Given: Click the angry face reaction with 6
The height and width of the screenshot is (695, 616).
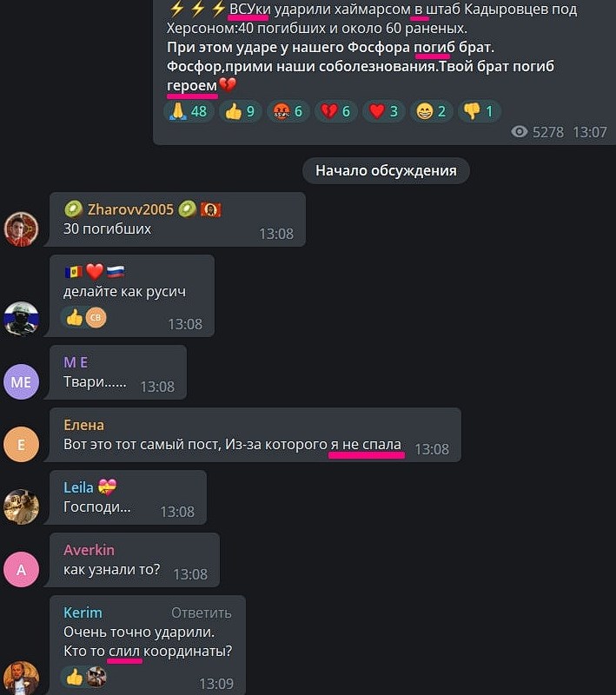Looking at the screenshot, I should point(288,111).
